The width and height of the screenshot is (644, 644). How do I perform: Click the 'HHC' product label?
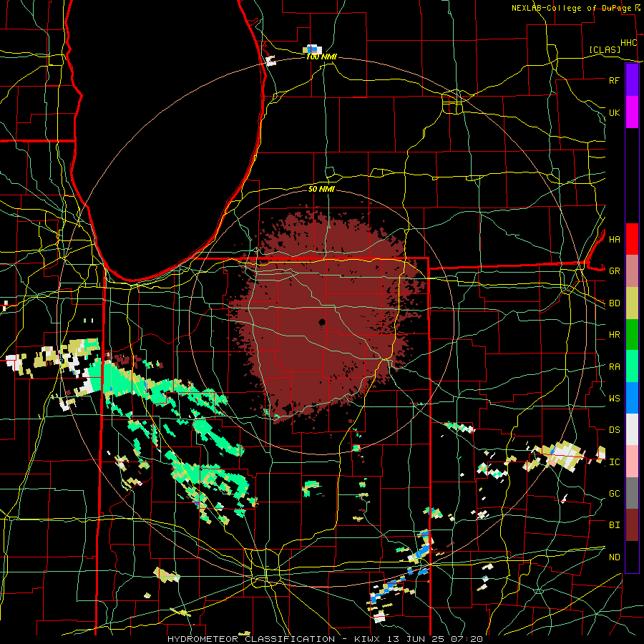tap(628, 43)
